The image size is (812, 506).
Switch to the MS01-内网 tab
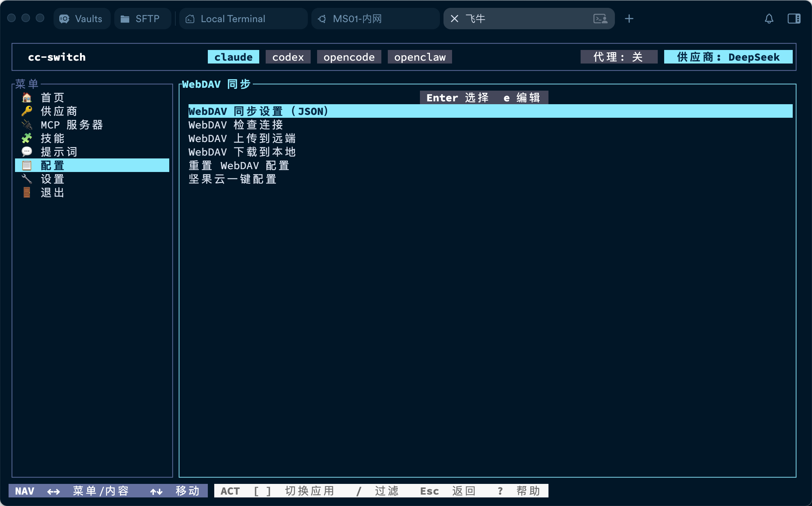tap(375, 19)
